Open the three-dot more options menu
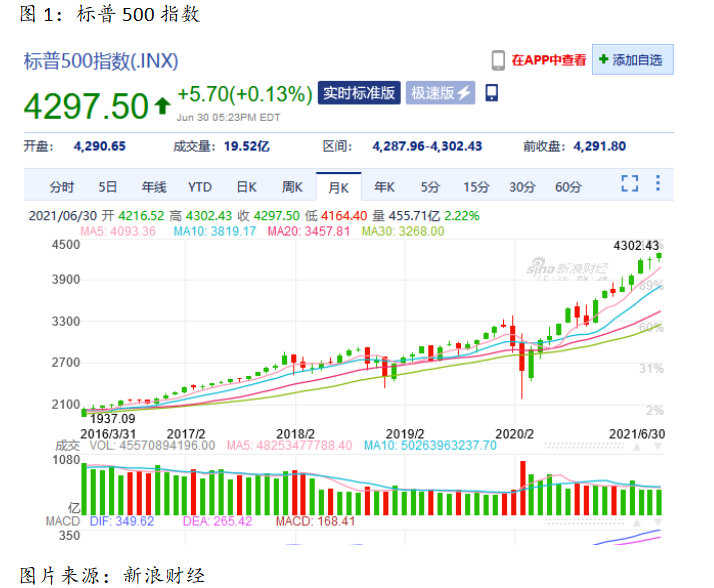The width and height of the screenshot is (714, 588). click(x=658, y=183)
